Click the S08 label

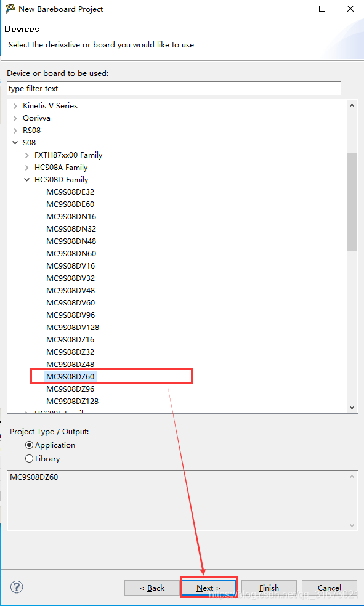[x=30, y=143]
